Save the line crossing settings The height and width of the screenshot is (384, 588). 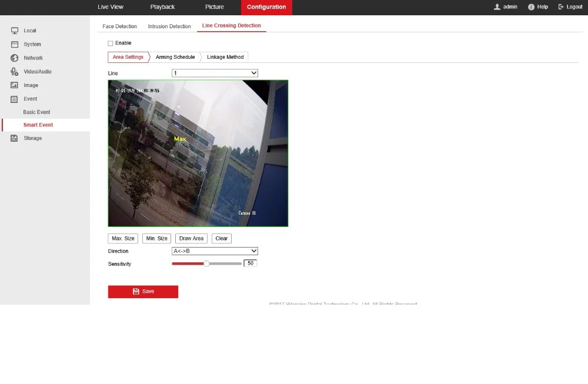[143, 292]
